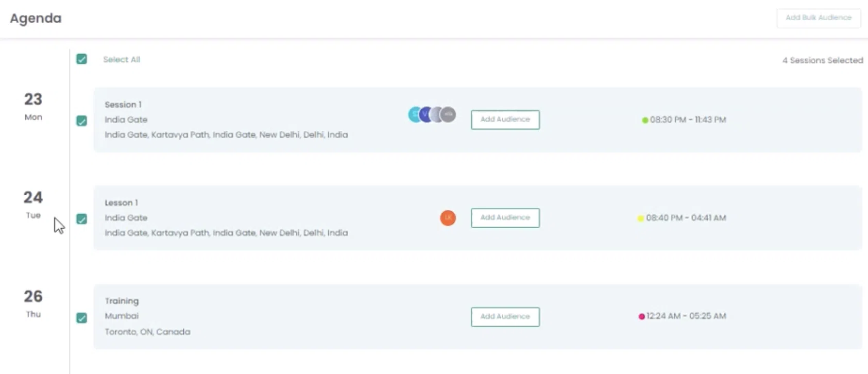Click the yellow status dot beside 08:40 PM
Screen dimensions: 868x374
pos(640,218)
